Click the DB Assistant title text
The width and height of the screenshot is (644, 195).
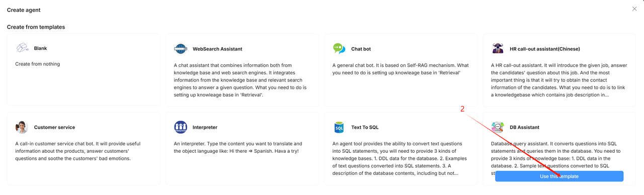tap(525, 127)
